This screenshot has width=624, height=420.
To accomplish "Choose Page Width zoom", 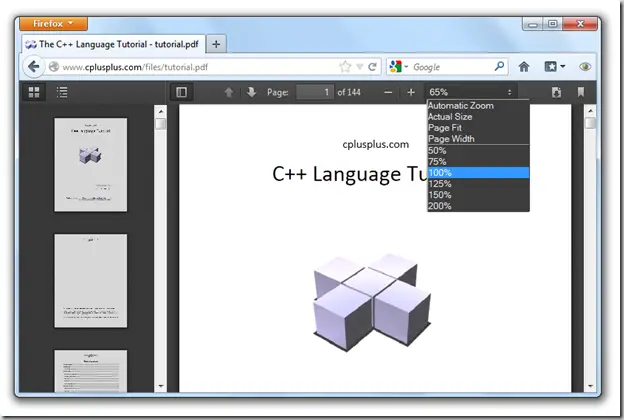I will (478, 139).
